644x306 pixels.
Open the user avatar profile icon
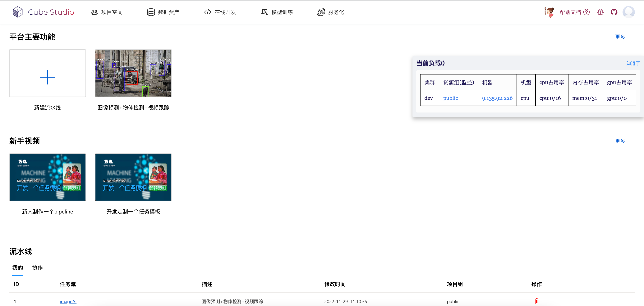coord(628,12)
